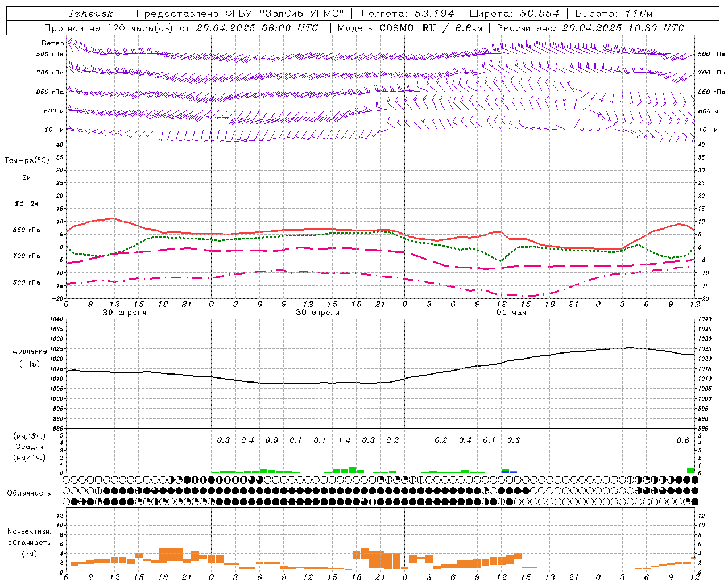Select the 1.4 precipitation amount
The height and width of the screenshot is (582, 728).
point(344,440)
